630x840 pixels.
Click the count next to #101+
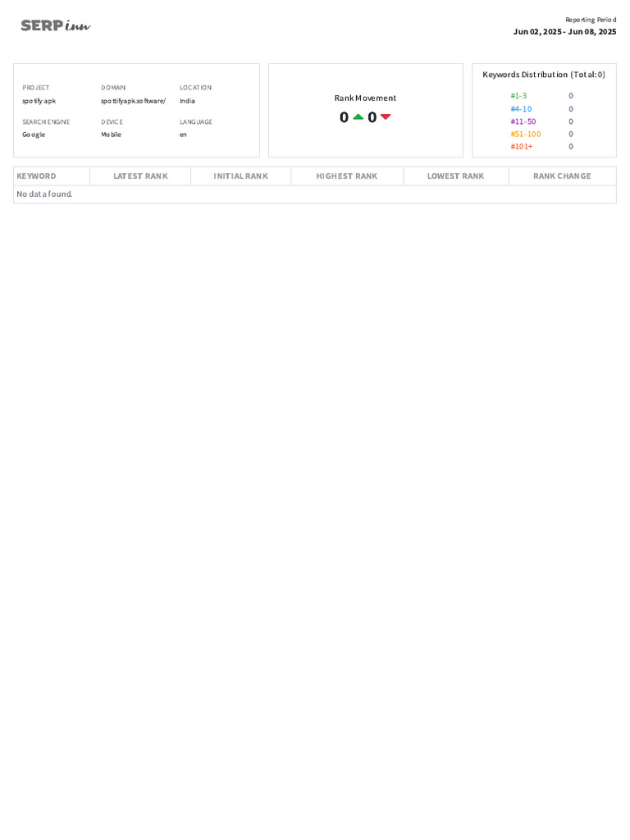coord(571,146)
